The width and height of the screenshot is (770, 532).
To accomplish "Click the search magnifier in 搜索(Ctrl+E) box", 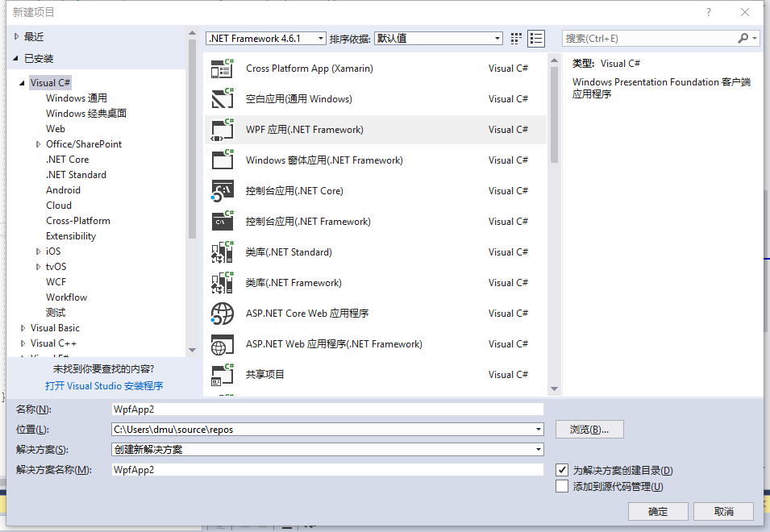I will coord(743,38).
